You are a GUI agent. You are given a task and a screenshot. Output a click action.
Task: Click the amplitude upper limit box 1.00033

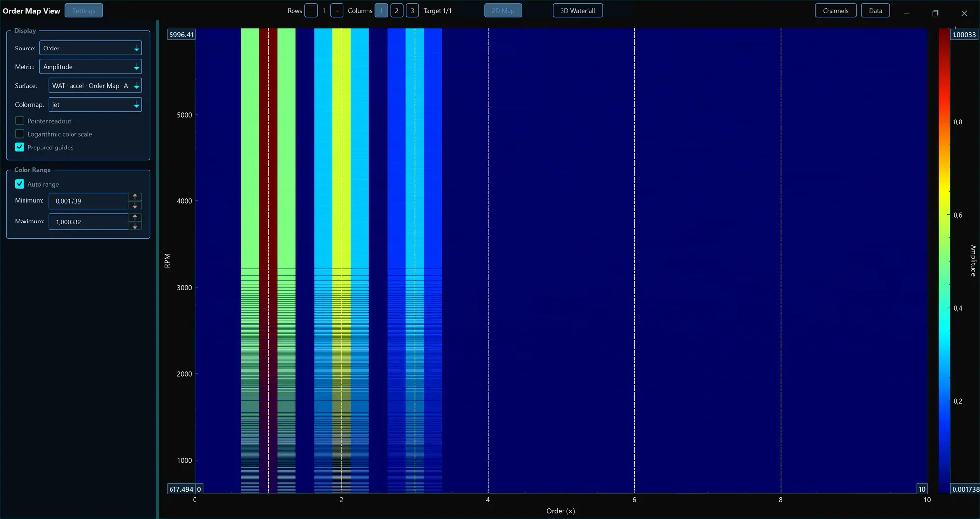click(964, 35)
